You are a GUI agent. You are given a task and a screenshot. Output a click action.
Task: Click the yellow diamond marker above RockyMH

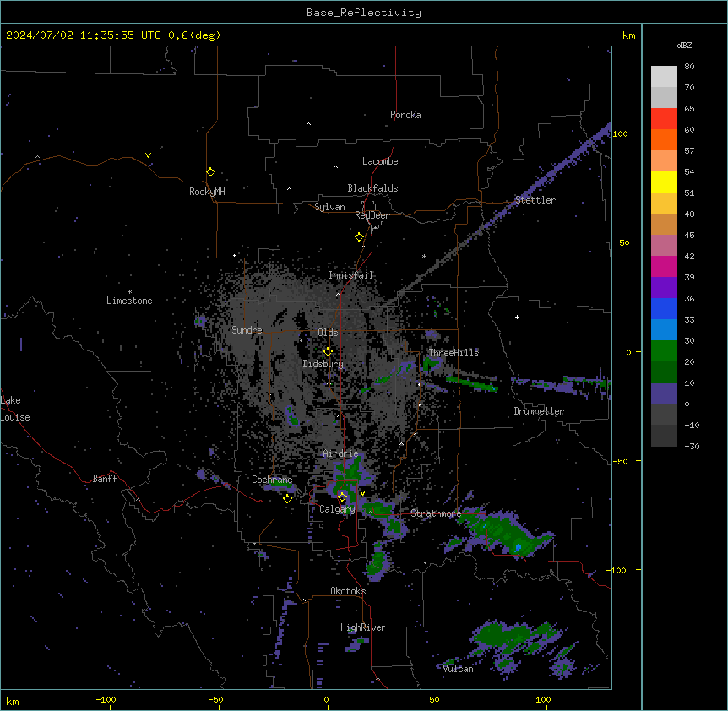click(x=211, y=172)
